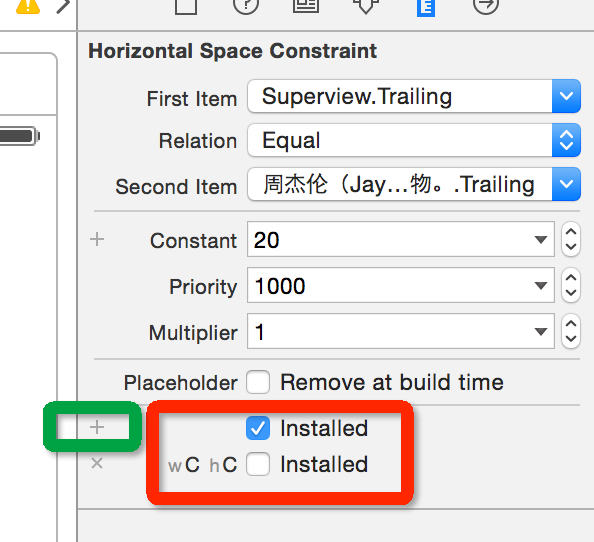Enable Placeholder remove at build time
Screen dimensions: 594x542
coord(258,382)
